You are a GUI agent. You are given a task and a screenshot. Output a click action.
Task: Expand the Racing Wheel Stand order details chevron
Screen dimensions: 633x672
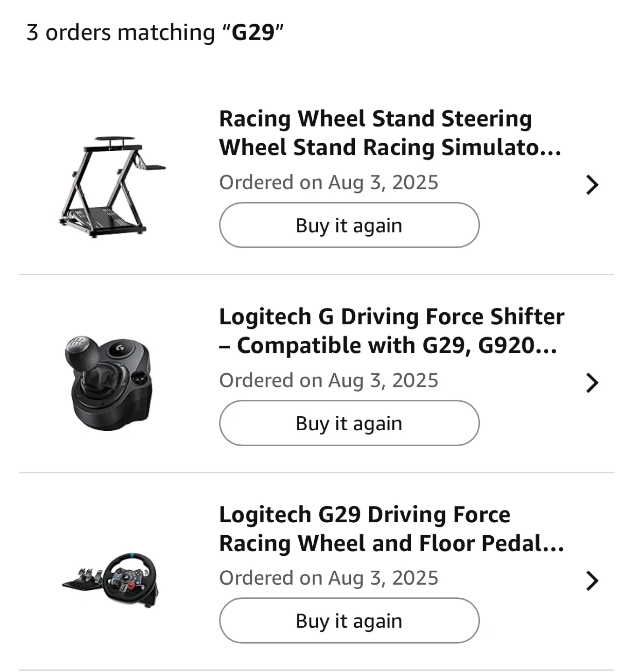pos(592,185)
